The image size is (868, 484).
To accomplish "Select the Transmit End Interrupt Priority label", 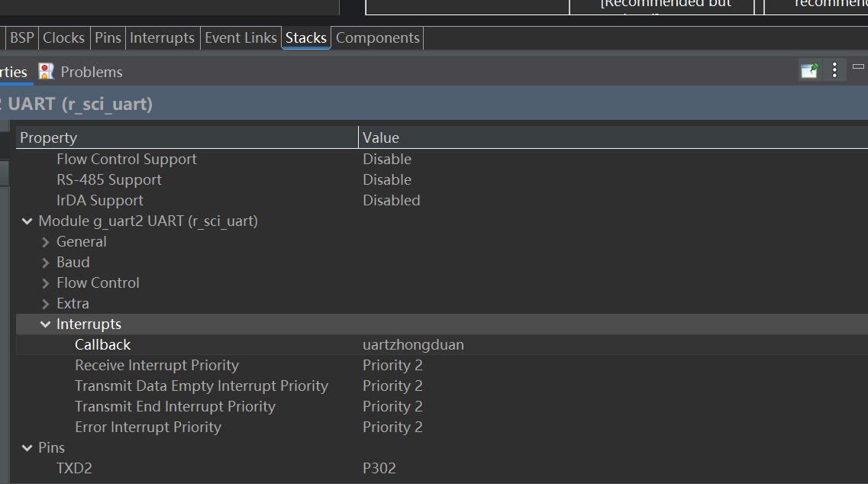I will click(175, 406).
